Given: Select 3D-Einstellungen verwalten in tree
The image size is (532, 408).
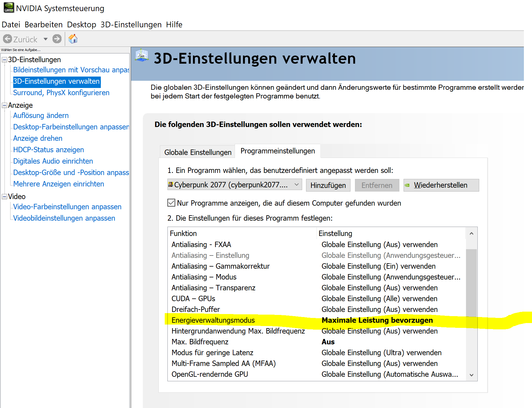Looking at the screenshot, I should (x=56, y=81).
